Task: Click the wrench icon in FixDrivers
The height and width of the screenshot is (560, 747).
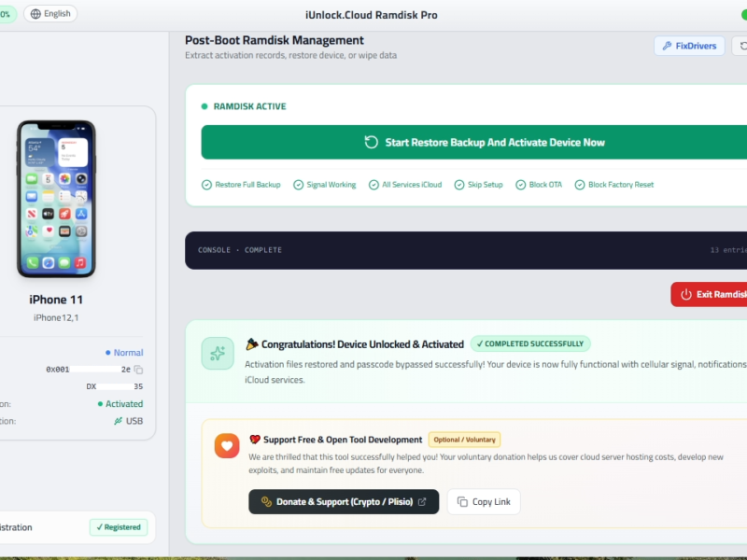Action: pyautogui.click(x=667, y=46)
